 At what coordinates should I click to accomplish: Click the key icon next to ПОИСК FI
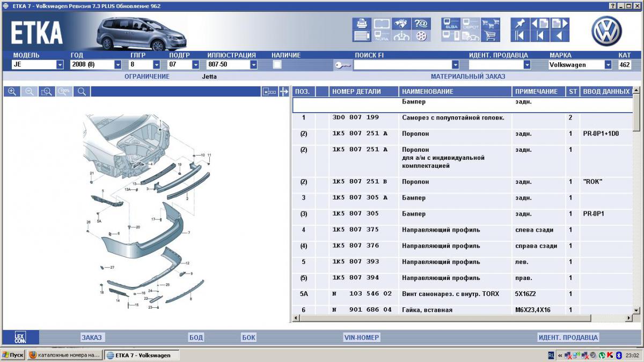[x=343, y=65]
